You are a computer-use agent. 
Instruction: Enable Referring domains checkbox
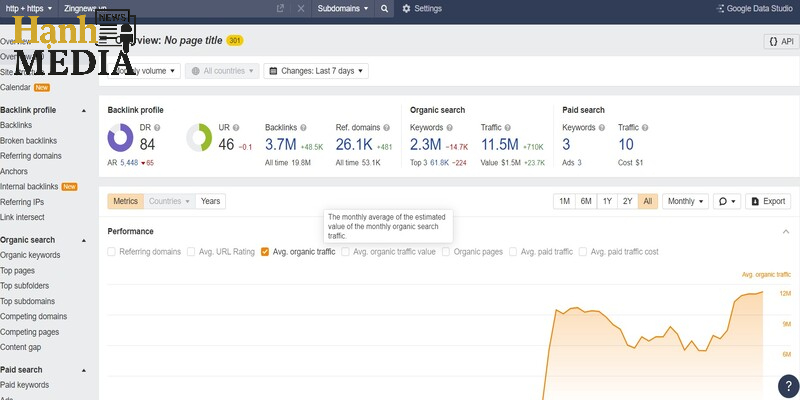(111, 252)
